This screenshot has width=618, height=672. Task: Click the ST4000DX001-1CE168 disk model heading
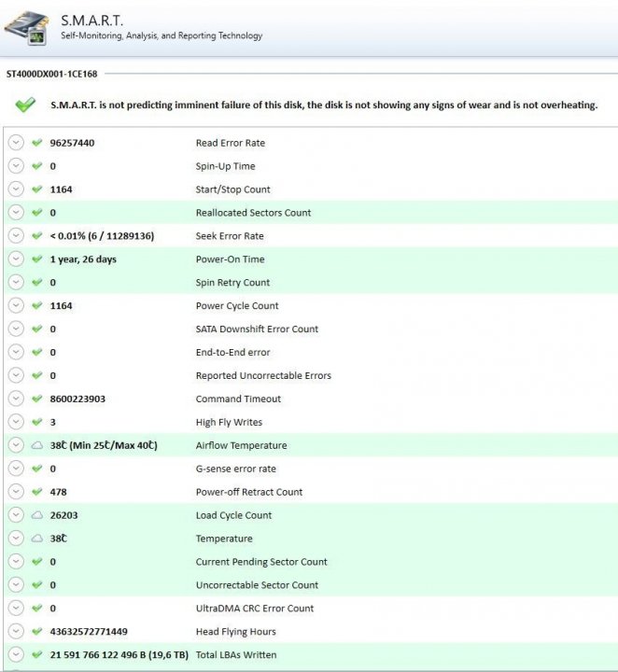52,73
